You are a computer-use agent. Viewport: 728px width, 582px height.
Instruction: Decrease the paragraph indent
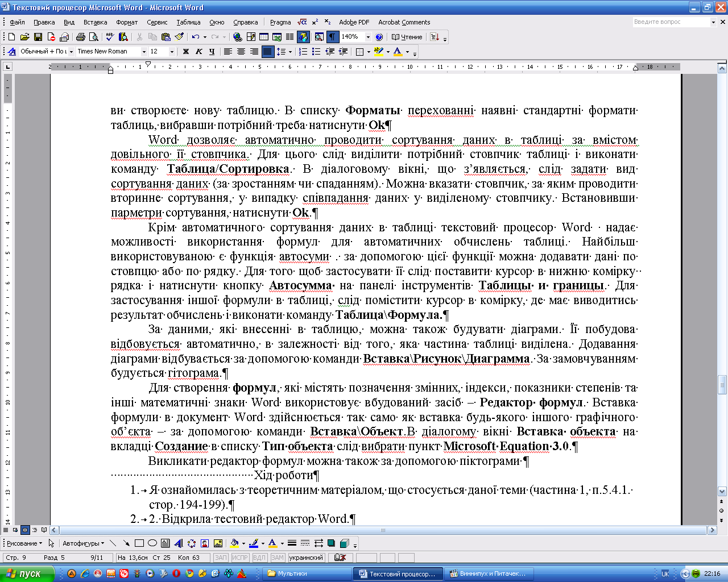329,52
